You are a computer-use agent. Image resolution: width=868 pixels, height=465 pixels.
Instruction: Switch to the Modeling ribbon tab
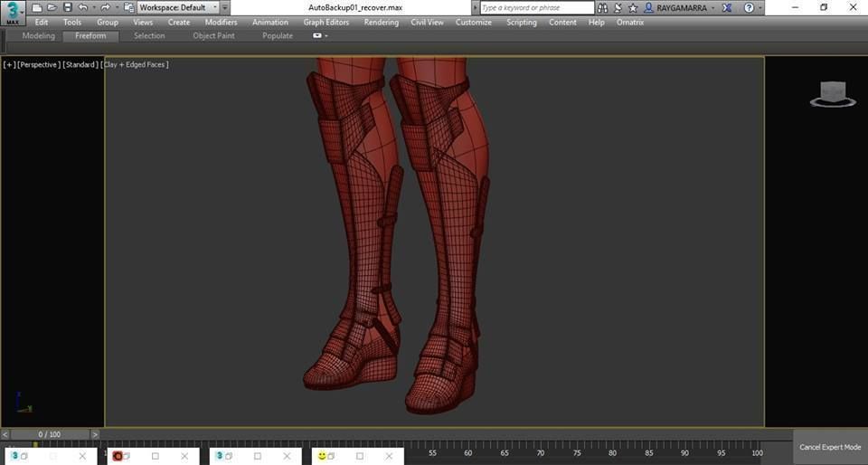click(38, 36)
